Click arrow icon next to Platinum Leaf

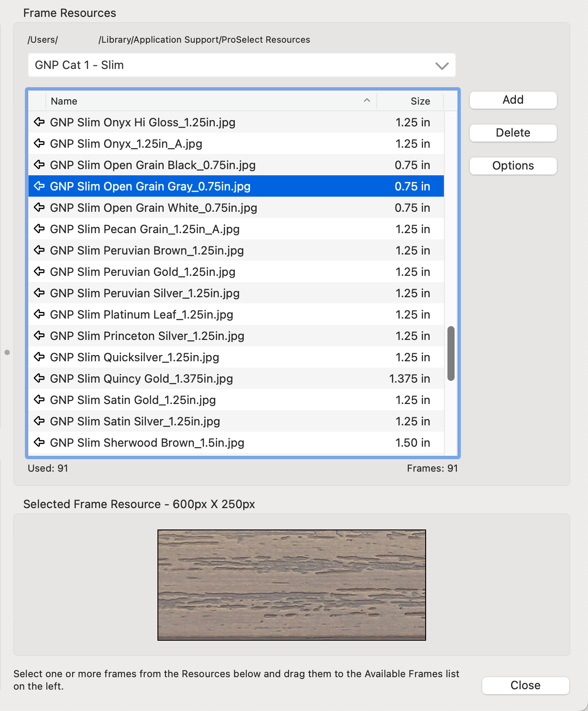(x=39, y=314)
